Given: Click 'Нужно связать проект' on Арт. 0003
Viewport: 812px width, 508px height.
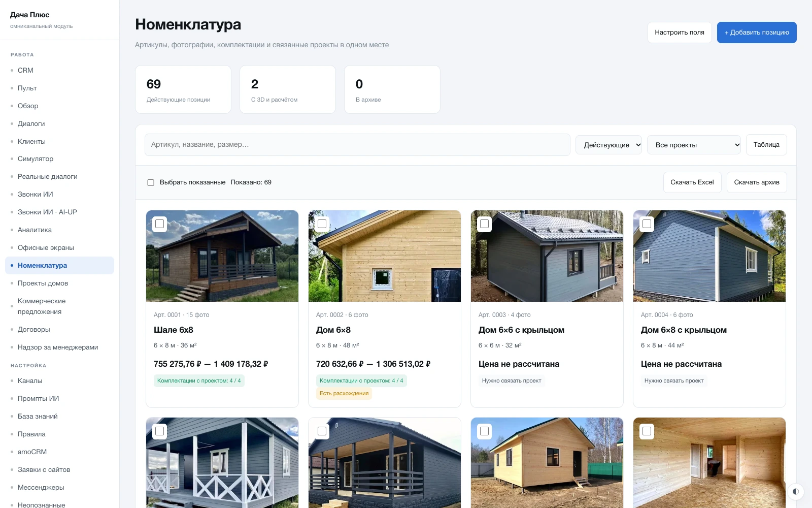Looking at the screenshot, I should point(512,381).
